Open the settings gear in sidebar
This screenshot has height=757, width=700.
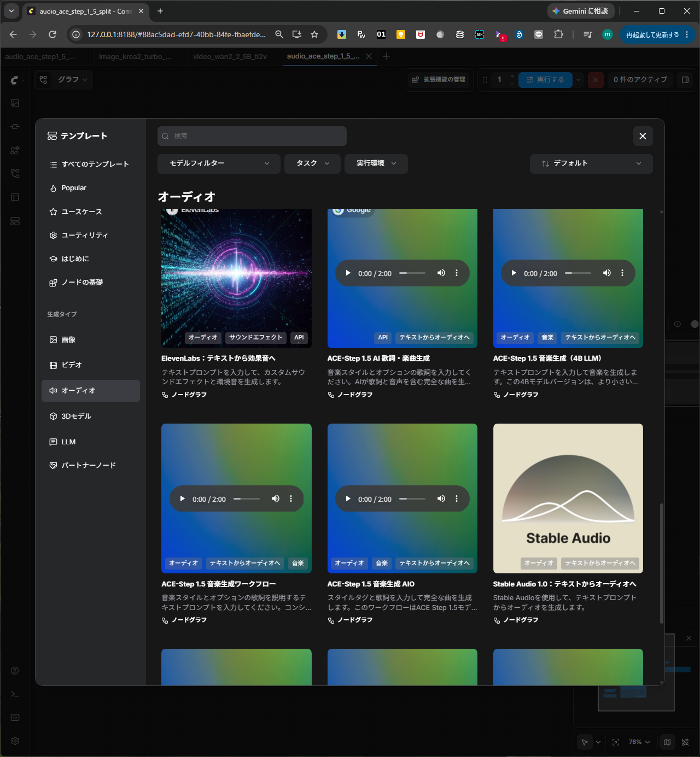click(15, 741)
